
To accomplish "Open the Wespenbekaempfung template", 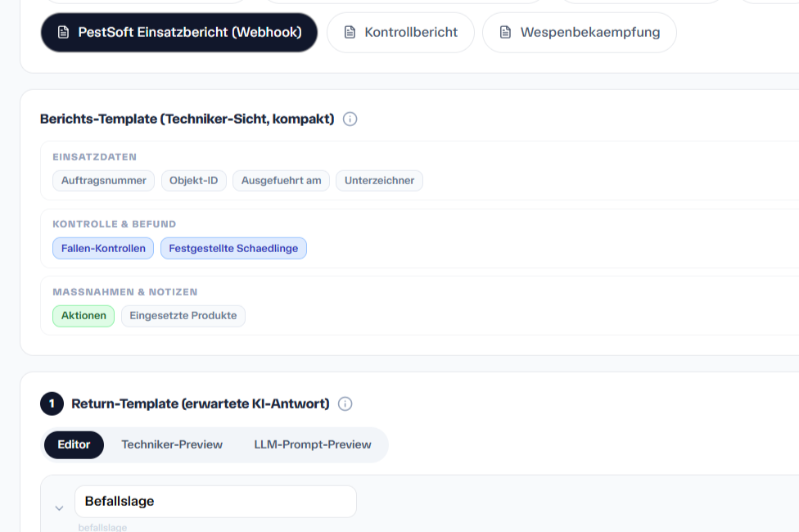I will [580, 33].
